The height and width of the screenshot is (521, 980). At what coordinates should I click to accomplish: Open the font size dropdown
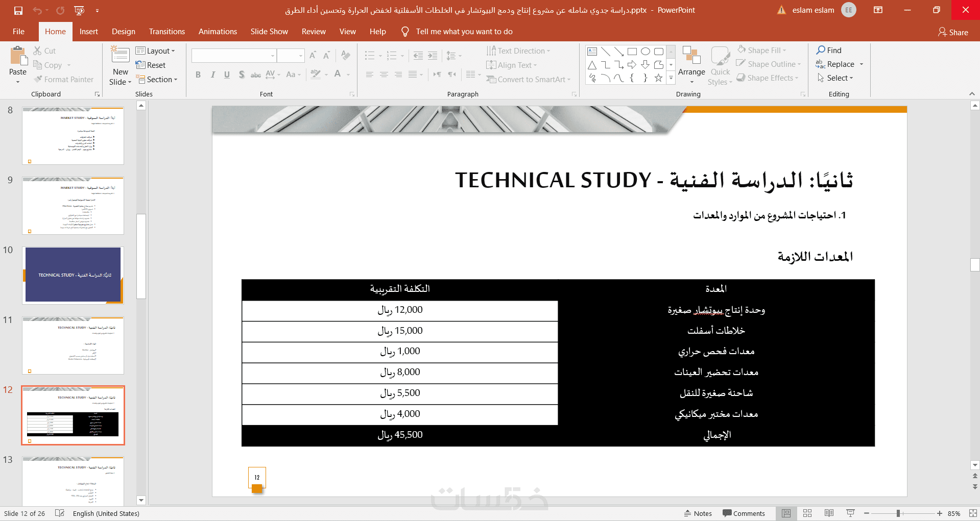coord(301,55)
